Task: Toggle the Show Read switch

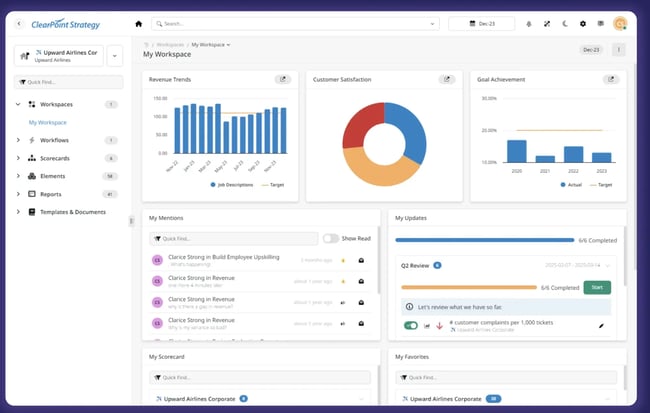Action: [x=331, y=238]
